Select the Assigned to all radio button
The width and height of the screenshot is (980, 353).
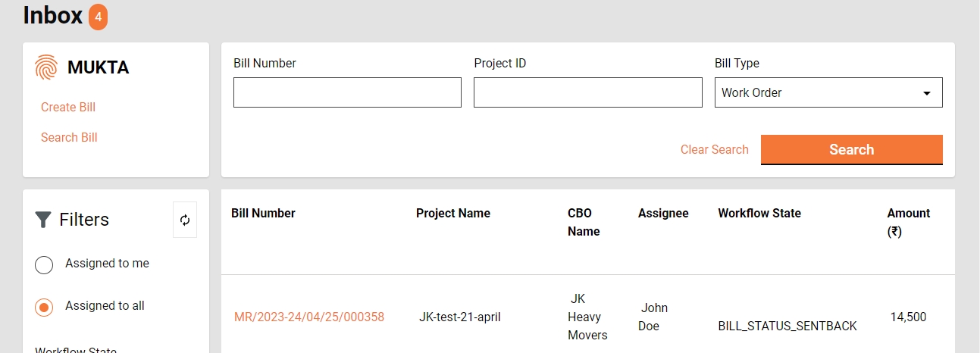(x=44, y=307)
